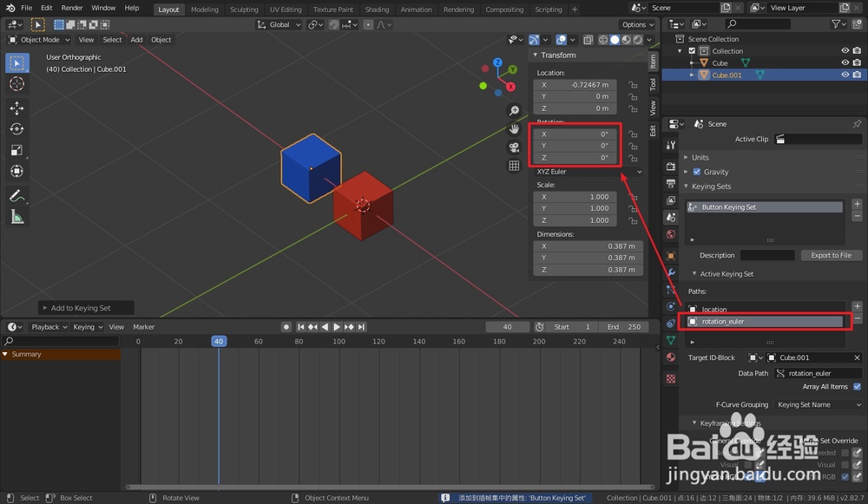
Task: Choose the Rotate tool
Action: click(17, 129)
